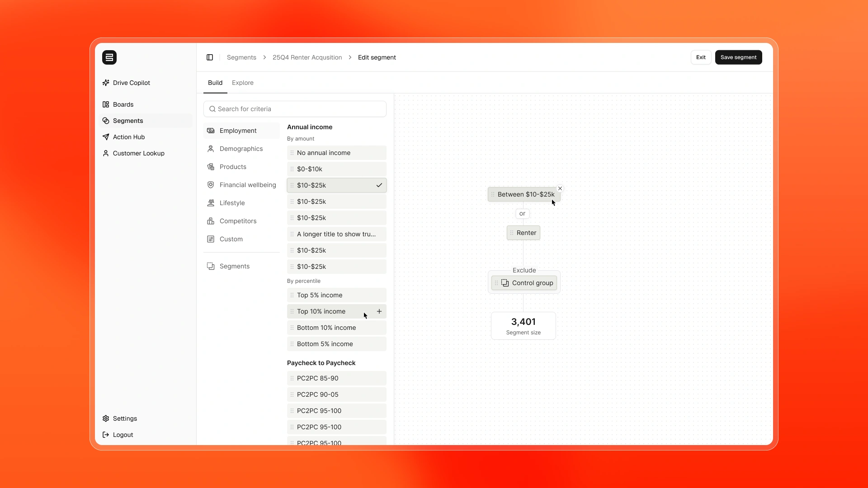The image size is (868, 488).
Task: Expand the Competitors category
Action: (x=238, y=221)
